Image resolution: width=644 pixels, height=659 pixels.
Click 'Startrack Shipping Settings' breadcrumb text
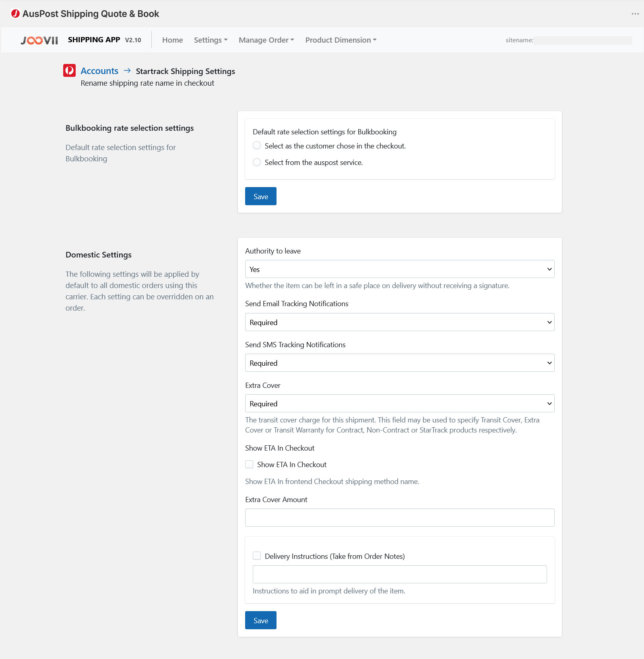(186, 71)
